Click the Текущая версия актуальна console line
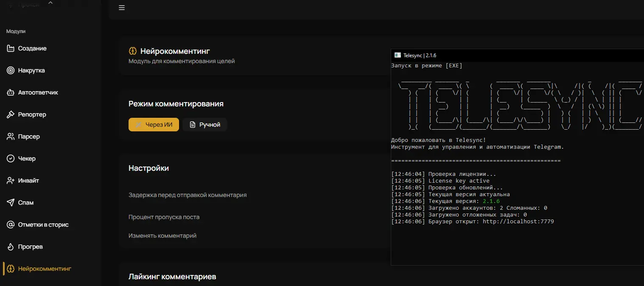 click(x=450, y=194)
